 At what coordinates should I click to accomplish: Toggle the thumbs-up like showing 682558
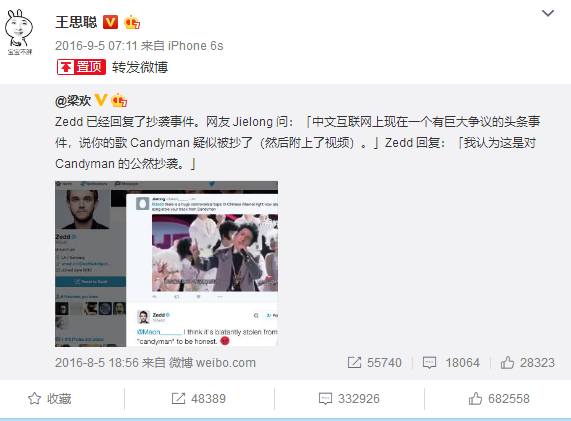pyautogui.click(x=499, y=399)
